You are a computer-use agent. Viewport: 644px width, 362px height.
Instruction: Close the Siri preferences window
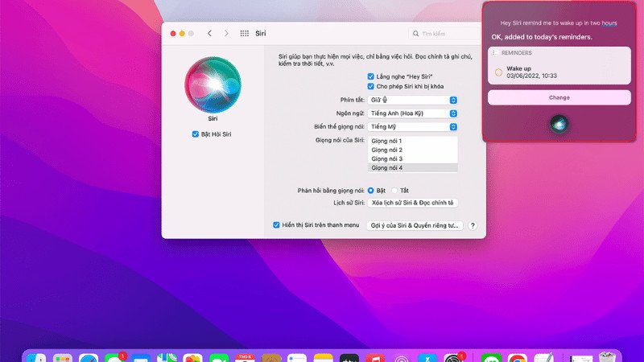173,33
